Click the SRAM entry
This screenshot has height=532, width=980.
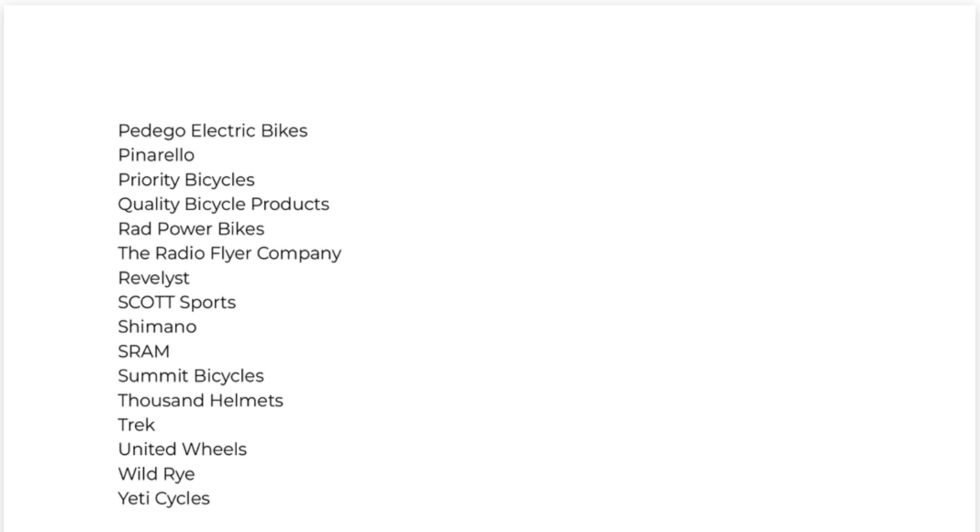point(143,351)
